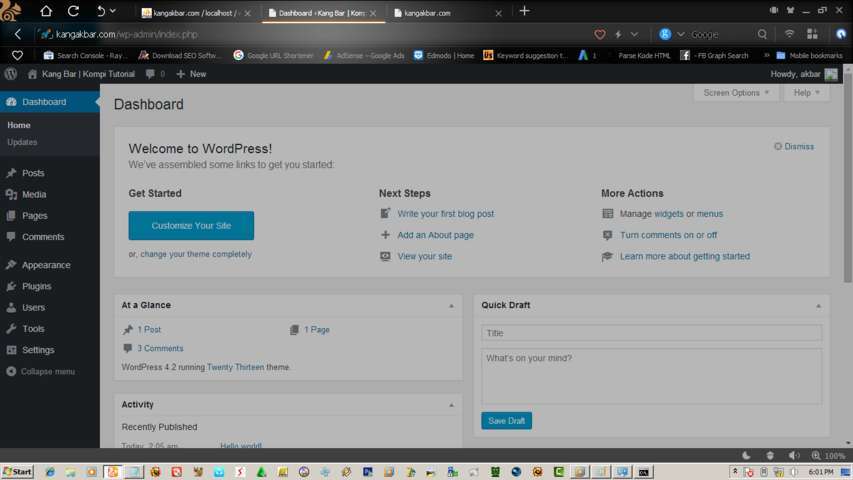
Task: Open Howdy, akbar account menu
Action: click(803, 74)
